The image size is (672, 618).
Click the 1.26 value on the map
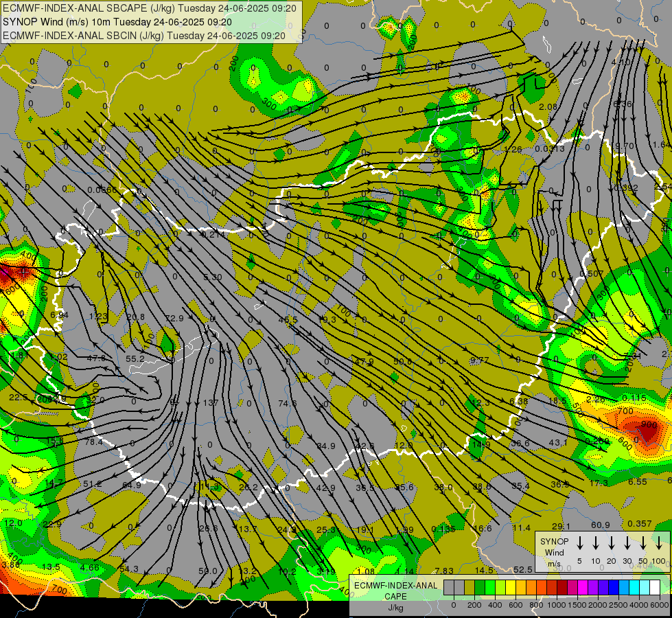(x=513, y=149)
